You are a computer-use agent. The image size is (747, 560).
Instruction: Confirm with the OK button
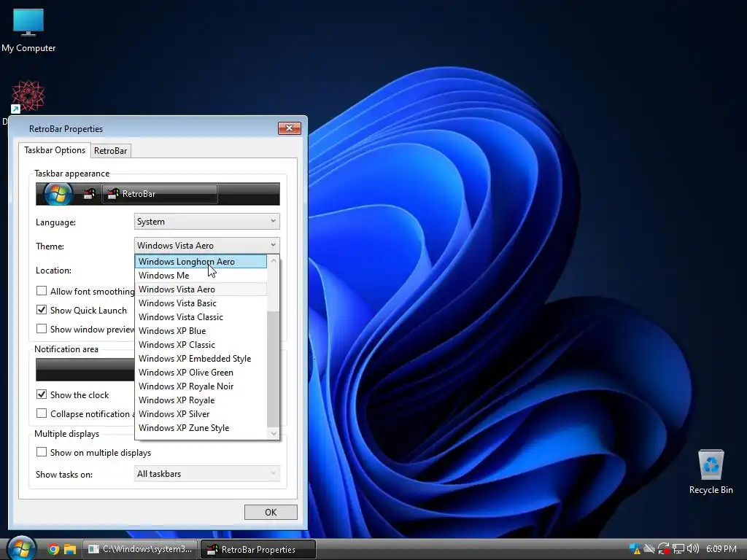(x=271, y=513)
